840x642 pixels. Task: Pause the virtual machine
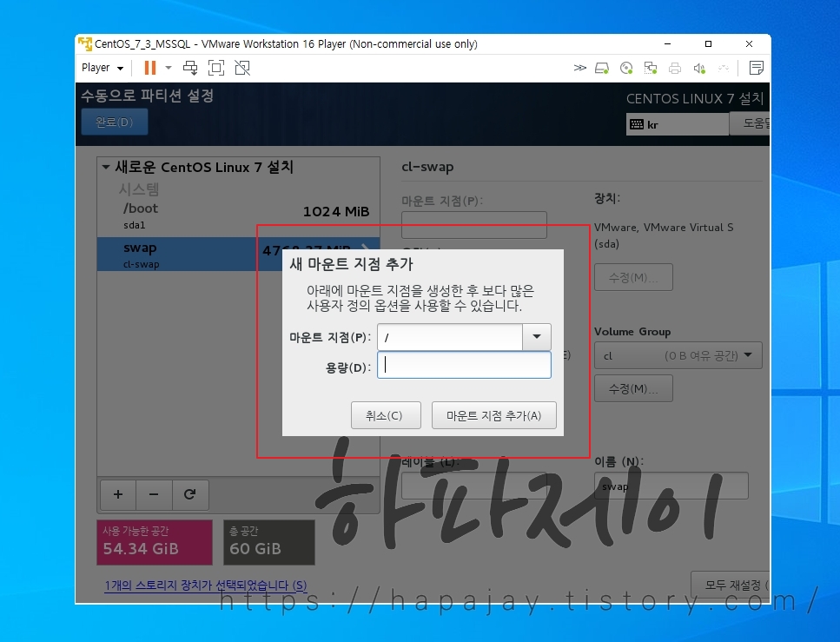click(150, 68)
